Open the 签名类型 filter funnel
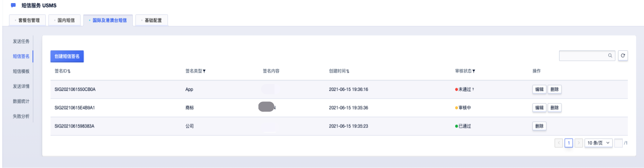The width and height of the screenshot is (644, 168). (204, 71)
